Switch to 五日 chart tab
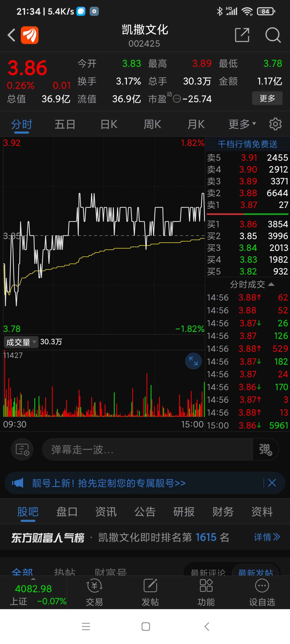Screen dimensions: 290x644 click(65, 125)
